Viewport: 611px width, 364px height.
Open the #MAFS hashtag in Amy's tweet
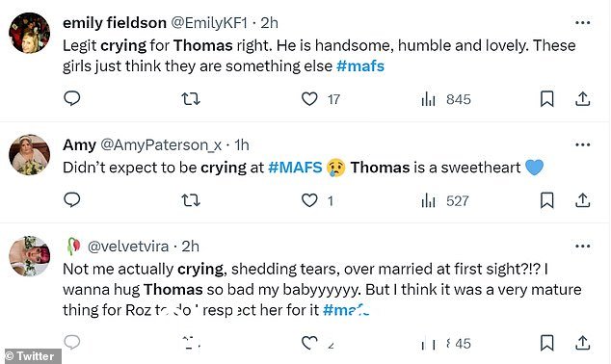click(295, 168)
